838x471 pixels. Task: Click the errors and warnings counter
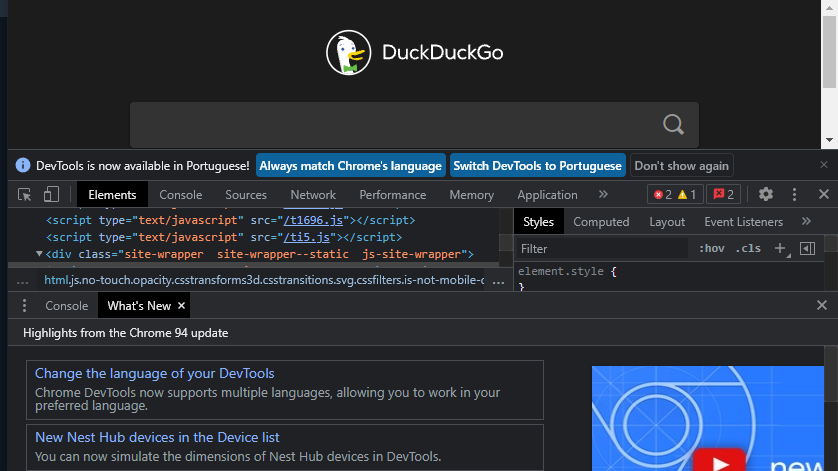click(675, 194)
